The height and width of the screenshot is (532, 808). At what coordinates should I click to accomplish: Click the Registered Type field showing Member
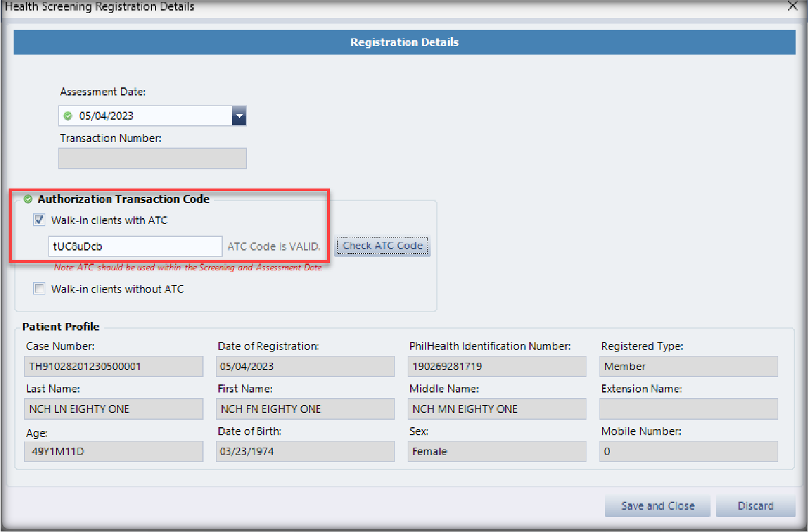[688, 366]
